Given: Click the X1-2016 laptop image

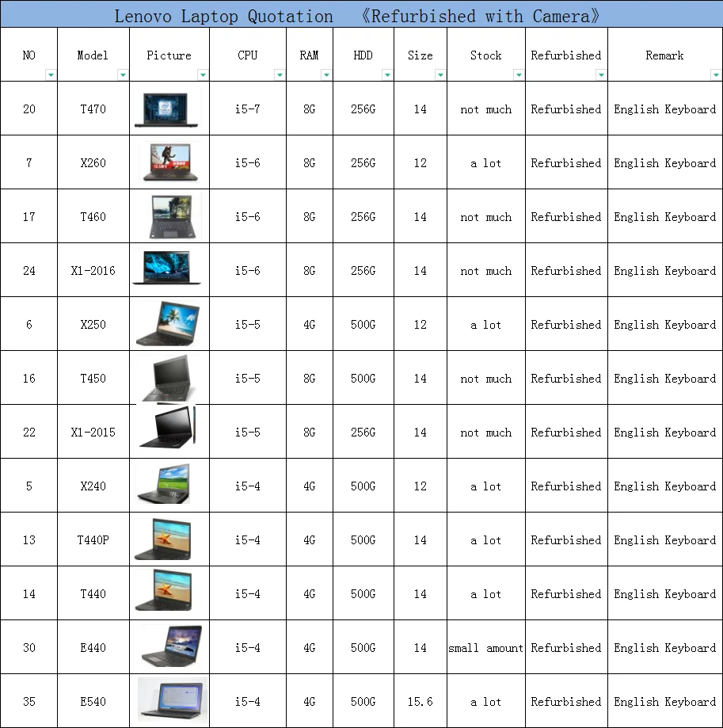Looking at the screenshot, I should point(169,270).
